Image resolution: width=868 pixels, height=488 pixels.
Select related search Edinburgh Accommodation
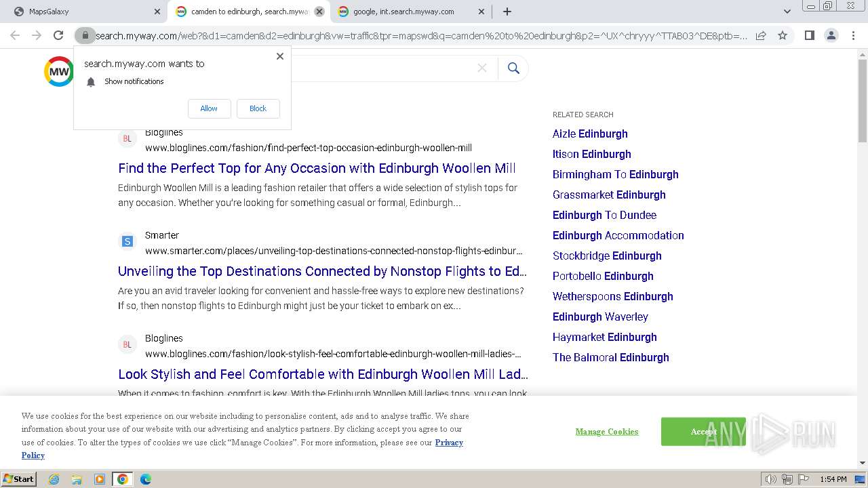point(618,235)
